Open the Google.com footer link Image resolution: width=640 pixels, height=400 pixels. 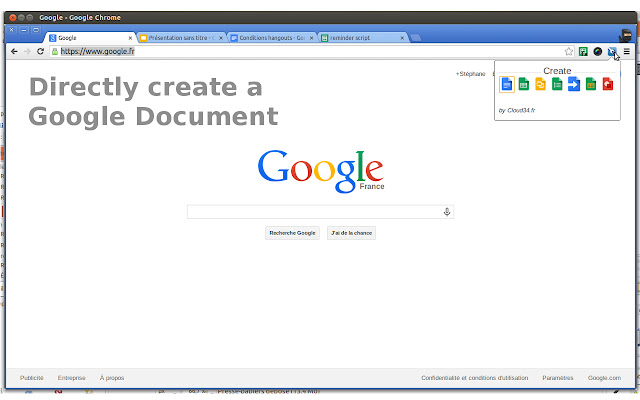click(x=604, y=378)
